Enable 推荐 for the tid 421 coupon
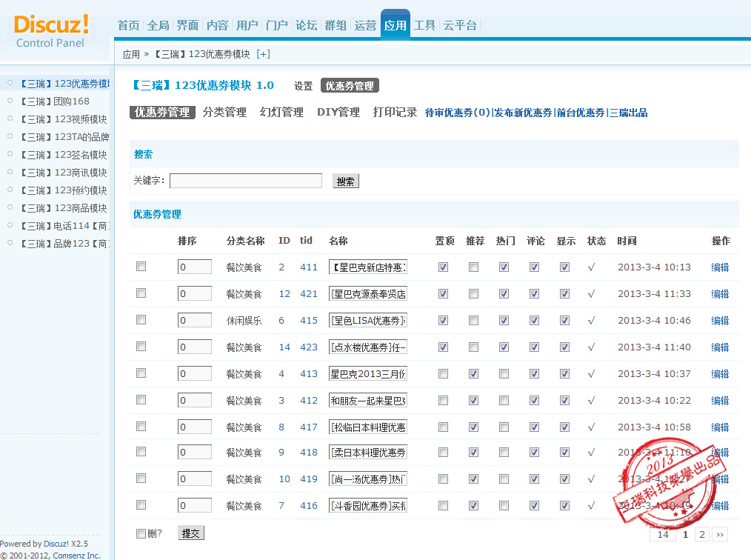This screenshot has width=751, height=560. (473, 294)
